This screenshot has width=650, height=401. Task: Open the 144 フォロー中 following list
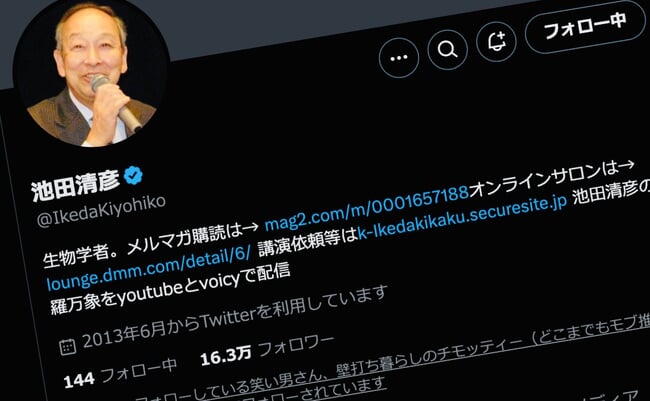pyautogui.click(x=120, y=372)
